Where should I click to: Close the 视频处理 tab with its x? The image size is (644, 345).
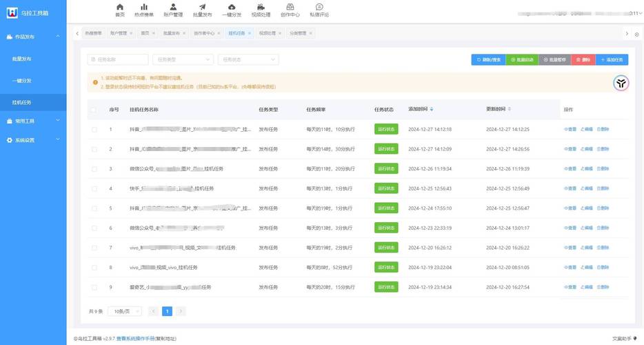pos(280,33)
